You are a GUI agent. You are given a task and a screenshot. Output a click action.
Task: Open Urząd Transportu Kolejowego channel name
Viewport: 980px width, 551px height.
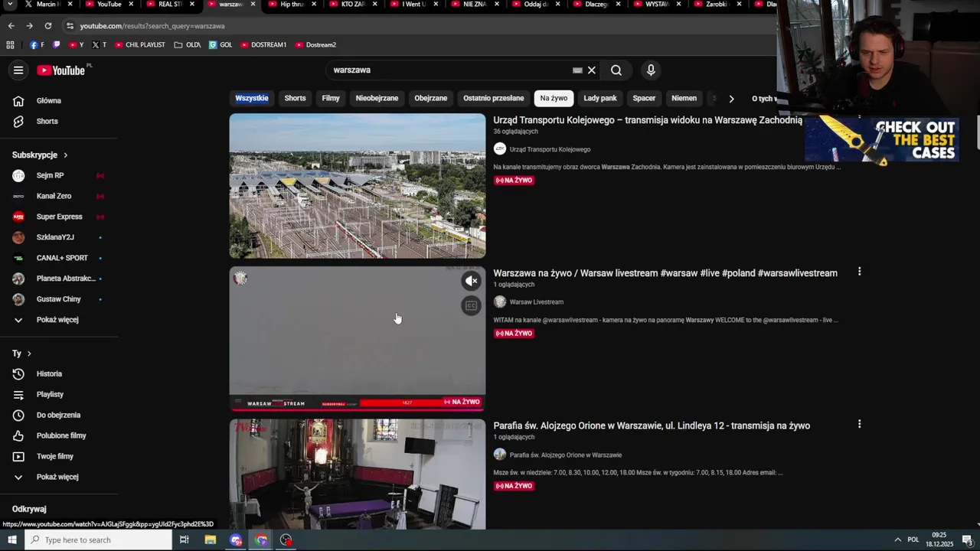[x=550, y=150]
